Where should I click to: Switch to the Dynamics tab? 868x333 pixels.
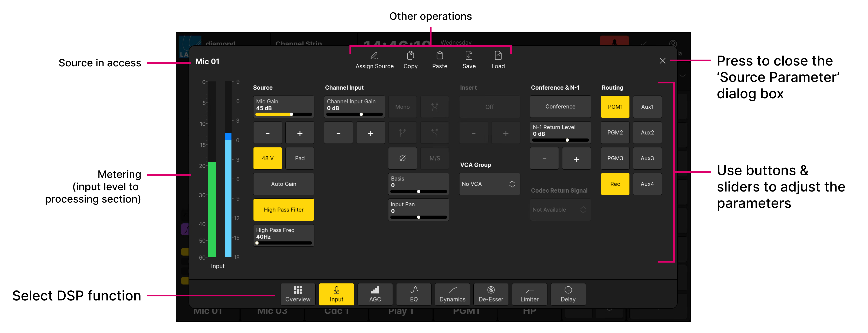coord(452,294)
